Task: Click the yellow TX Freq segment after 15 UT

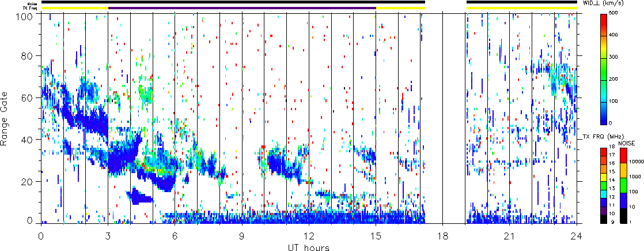Action: pos(400,8)
